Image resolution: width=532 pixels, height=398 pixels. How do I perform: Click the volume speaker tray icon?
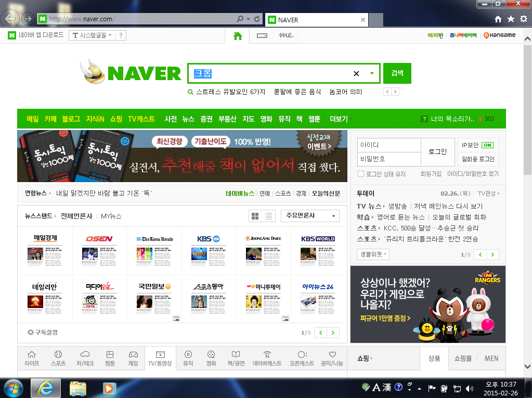click(470, 389)
